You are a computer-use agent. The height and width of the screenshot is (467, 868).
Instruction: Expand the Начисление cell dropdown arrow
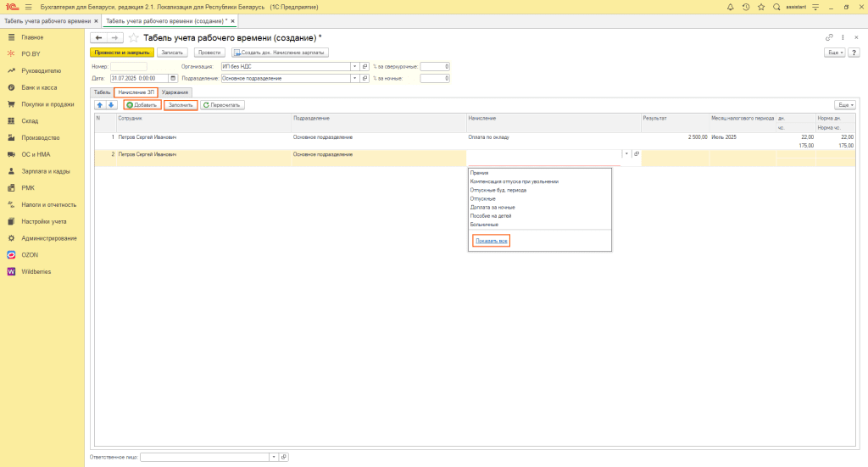click(626, 154)
